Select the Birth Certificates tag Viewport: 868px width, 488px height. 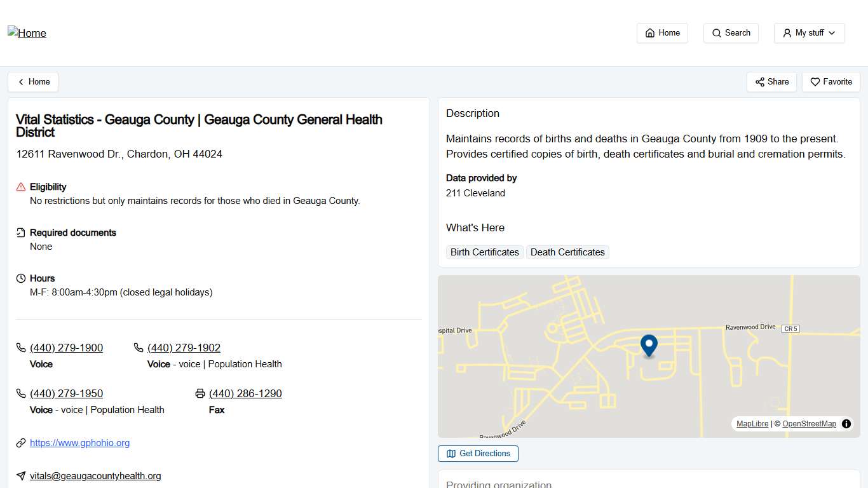pos(484,252)
